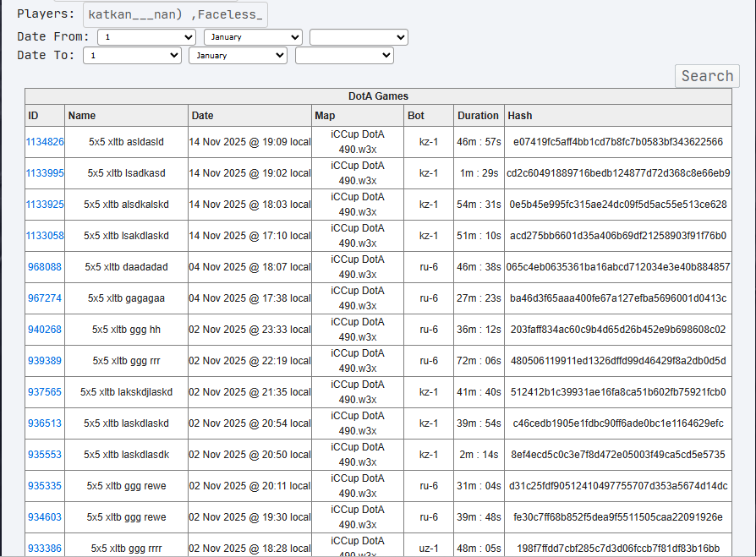Viewport: 756px width, 557px height.
Task: Click kz-1 bot cell in row 1134826
Action: (x=429, y=142)
